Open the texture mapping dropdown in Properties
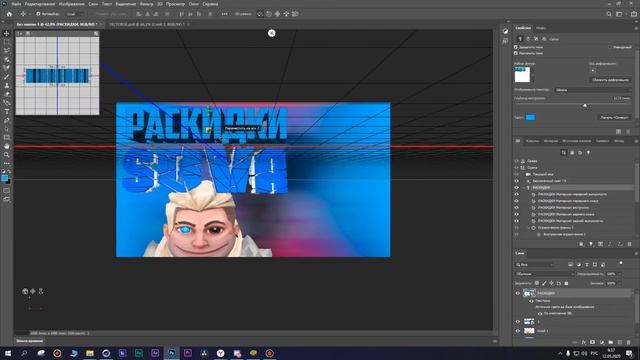The width and height of the screenshot is (640, 360). coord(593,90)
